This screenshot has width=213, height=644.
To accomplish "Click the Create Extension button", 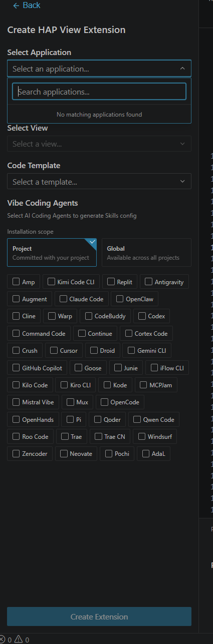I will pos(99,616).
